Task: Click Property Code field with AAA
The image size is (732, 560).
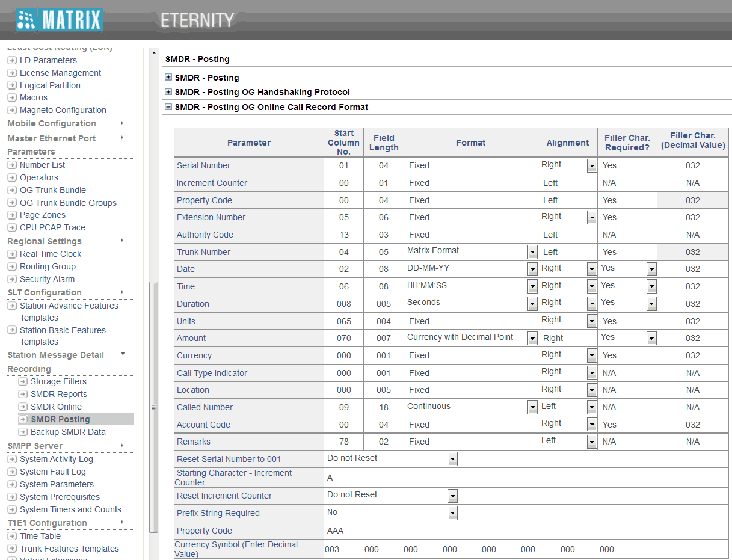Action: tap(526, 531)
